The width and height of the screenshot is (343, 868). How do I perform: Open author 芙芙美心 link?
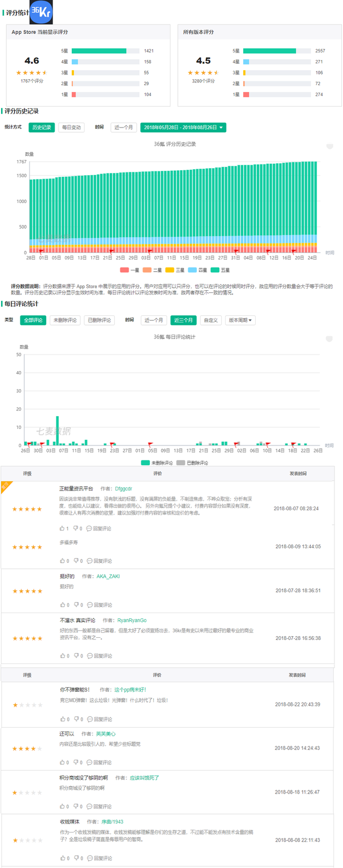click(x=106, y=734)
